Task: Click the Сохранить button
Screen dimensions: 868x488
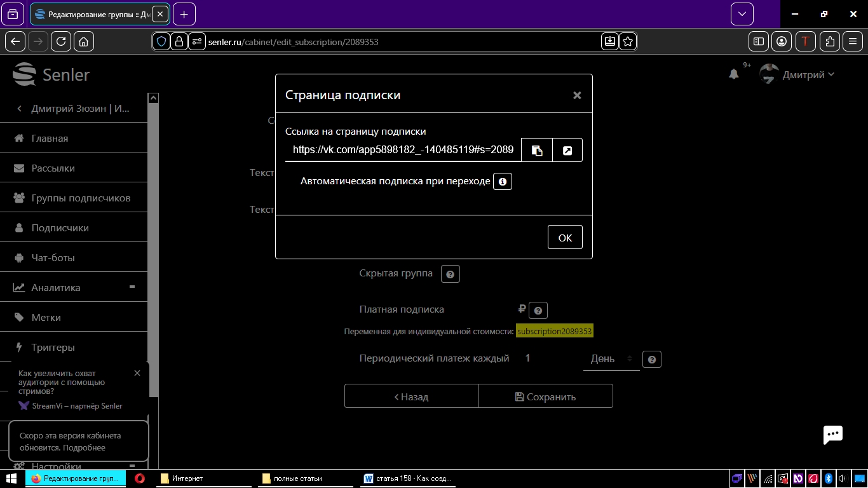Action: 545,396
